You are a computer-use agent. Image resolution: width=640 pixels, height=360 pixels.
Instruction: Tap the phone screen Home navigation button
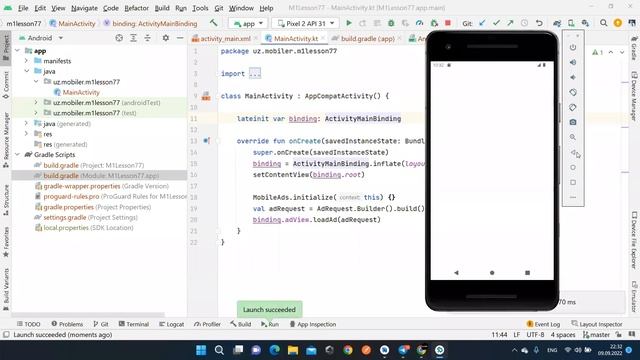[x=492, y=272]
